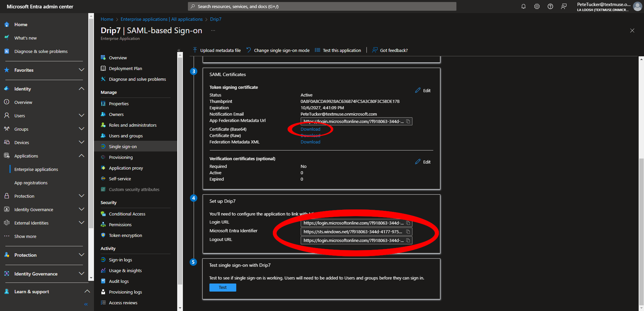Expand the Favorites section
The height and width of the screenshot is (311, 644).
[81, 70]
